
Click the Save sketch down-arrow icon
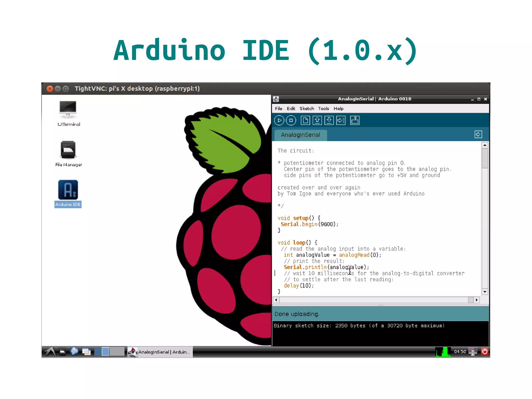(x=329, y=120)
